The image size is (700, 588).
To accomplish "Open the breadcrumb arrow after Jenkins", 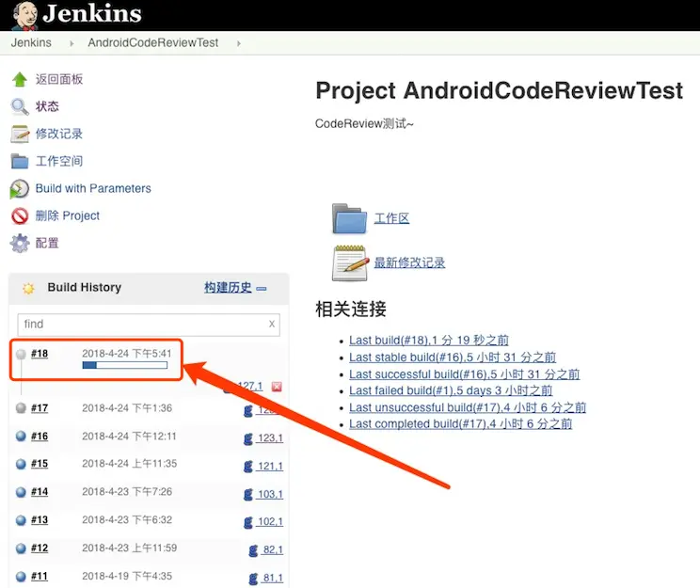I will pyautogui.click(x=72, y=43).
